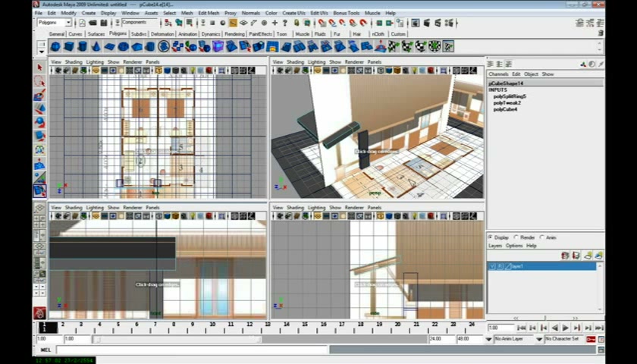637x364 pixels.
Task: Click the create new layer icon
Action: point(588,256)
